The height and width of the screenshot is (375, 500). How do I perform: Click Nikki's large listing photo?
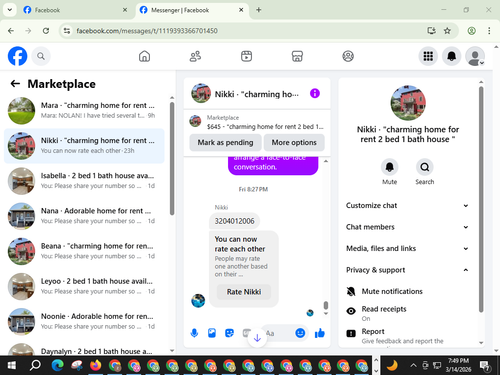pyautogui.click(x=408, y=103)
